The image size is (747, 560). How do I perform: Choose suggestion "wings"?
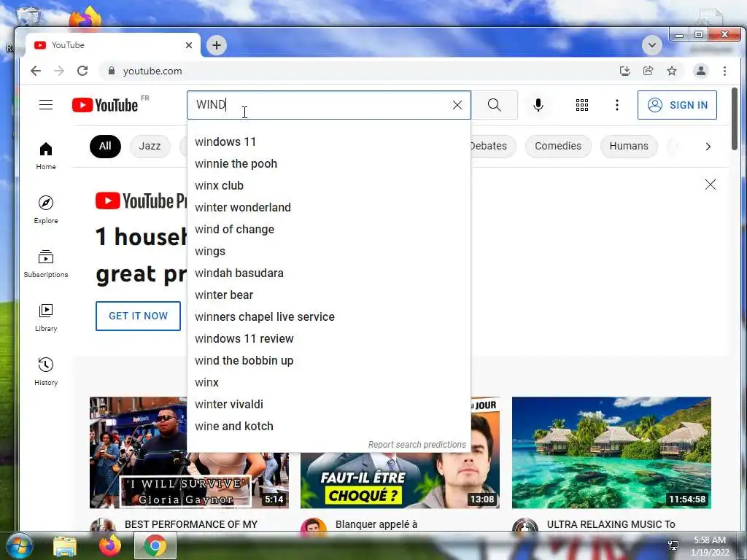329,252
